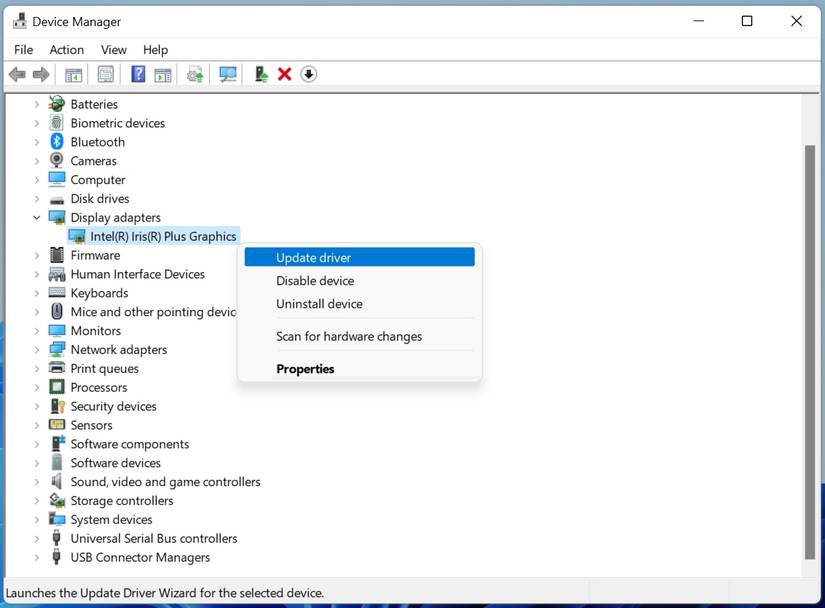Image resolution: width=825 pixels, height=608 pixels.
Task: Click the Forward arrow toolbar icon
Action: (41, 74)
